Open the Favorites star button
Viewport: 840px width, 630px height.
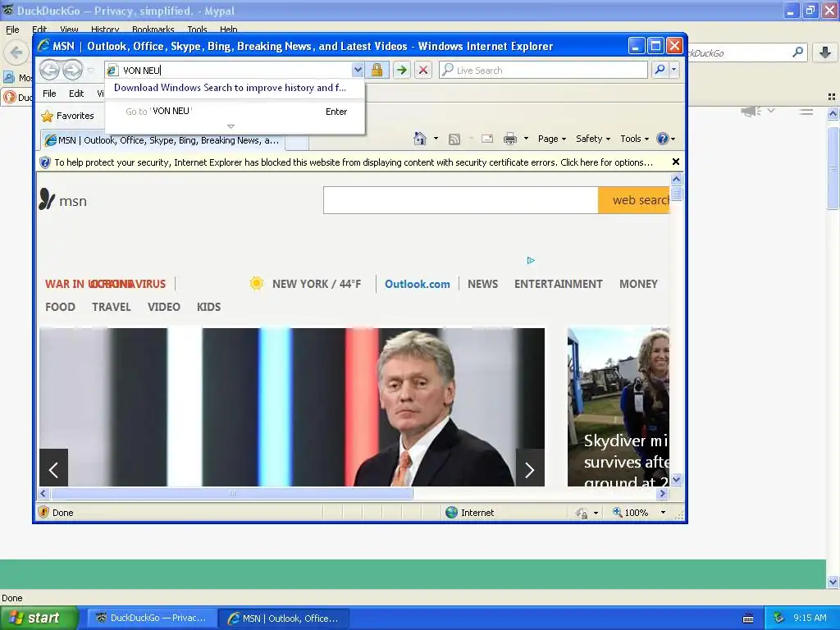click(x=67, y=116)
